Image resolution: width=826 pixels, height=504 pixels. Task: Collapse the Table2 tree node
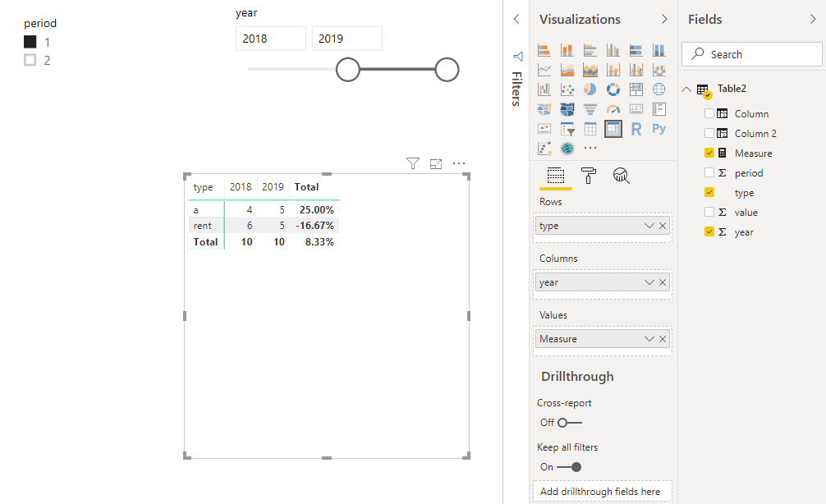686,89
